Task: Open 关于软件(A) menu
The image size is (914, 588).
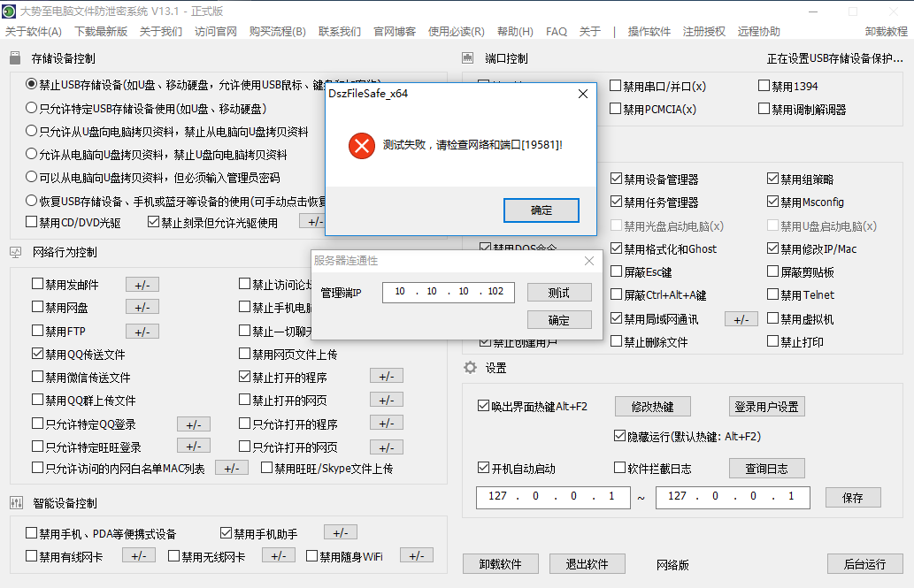Action: (34, 32)
